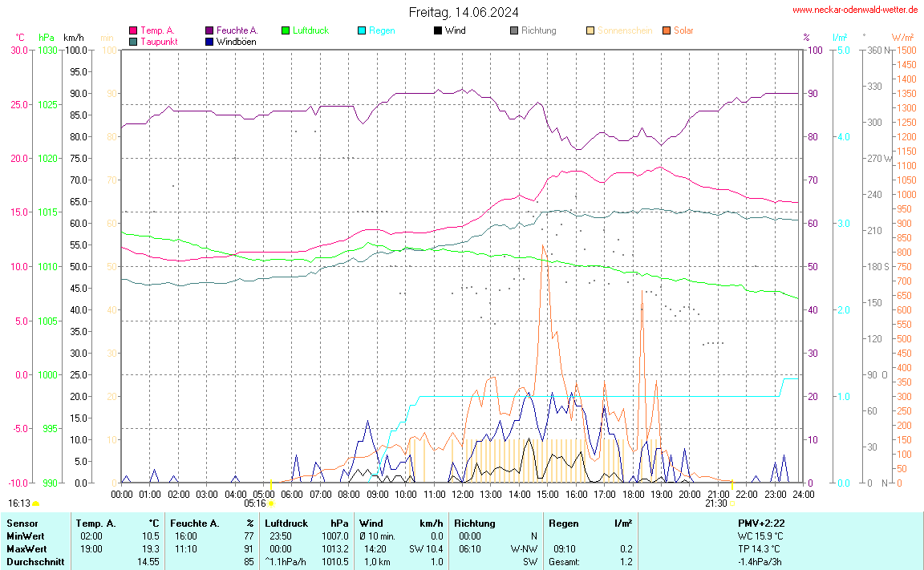Click the blue Windböen legend square
This screenshot has height=570, width=924.
[x=209, y=41]
